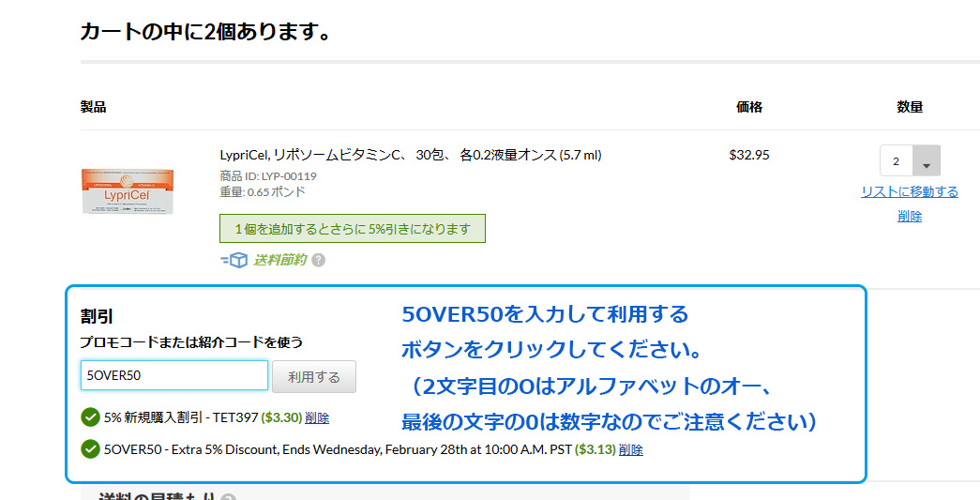Click the 送料節約 green label
The width and height of the screenshot is (980, 500).
point(279,260)
